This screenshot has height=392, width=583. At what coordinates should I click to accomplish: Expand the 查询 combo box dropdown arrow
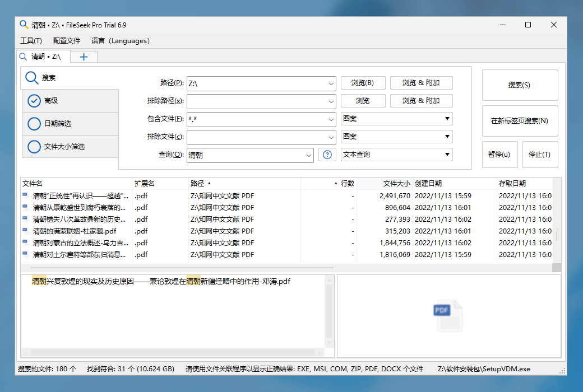(x=309, y=155)
